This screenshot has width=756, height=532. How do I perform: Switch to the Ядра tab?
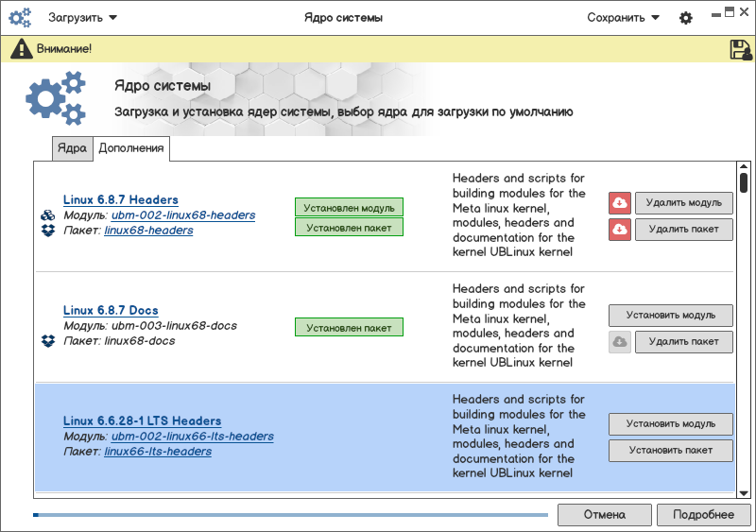pyautogui.click(x=73, y=148)
